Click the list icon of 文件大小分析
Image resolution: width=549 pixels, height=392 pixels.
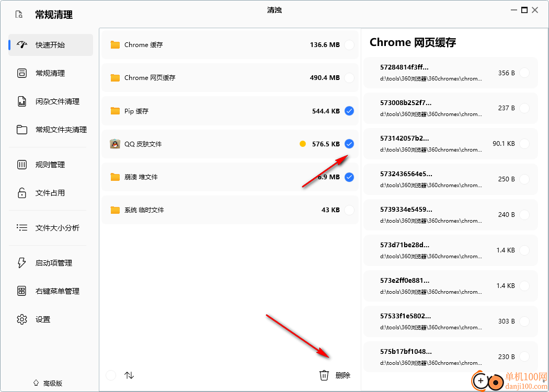(22, 228)
